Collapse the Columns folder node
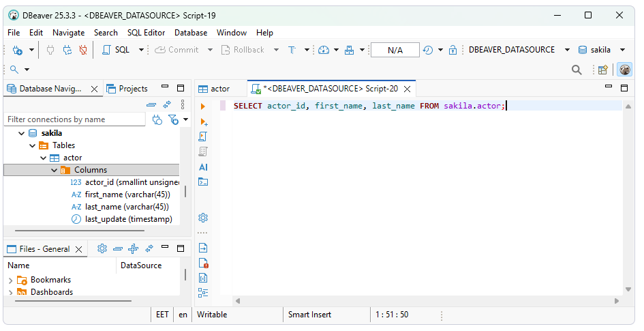Image resolution: width=644 pixels, height=331 pixels. tap(54, 170)
